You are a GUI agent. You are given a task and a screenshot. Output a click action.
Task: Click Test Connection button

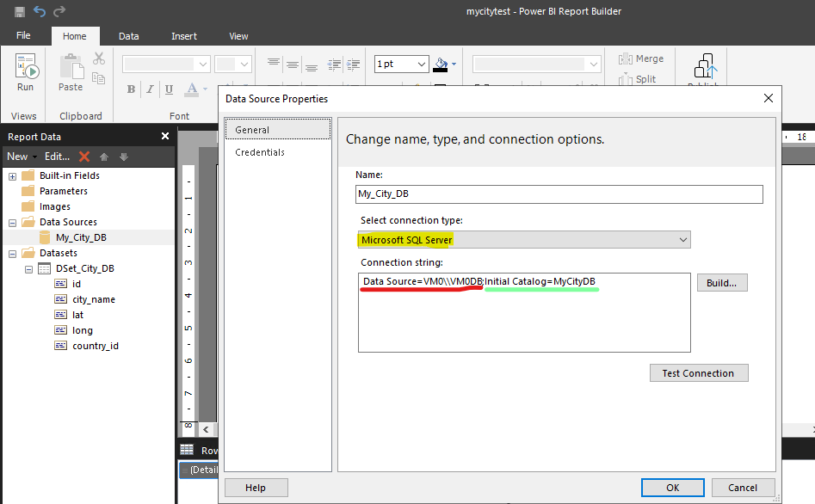(x=699, y=373)
